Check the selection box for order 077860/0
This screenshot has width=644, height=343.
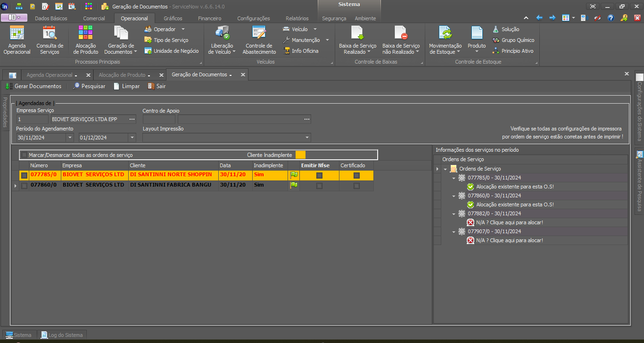tap(25, 186)
